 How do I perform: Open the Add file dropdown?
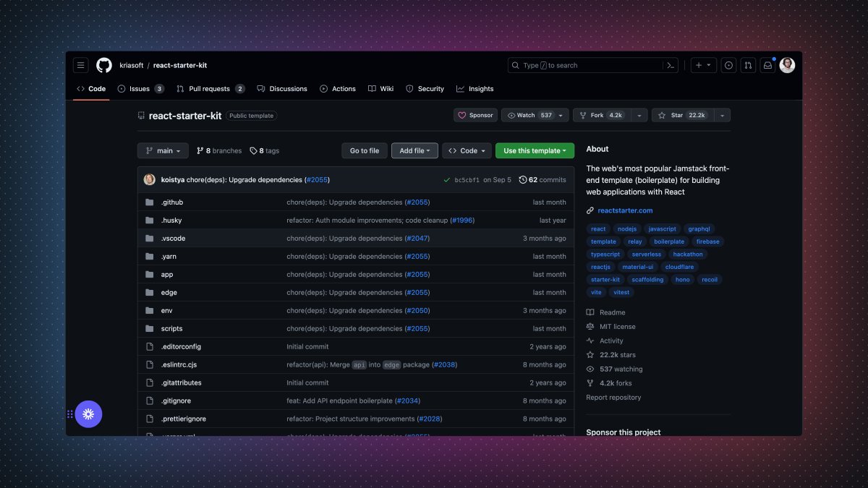click(414, 150)
